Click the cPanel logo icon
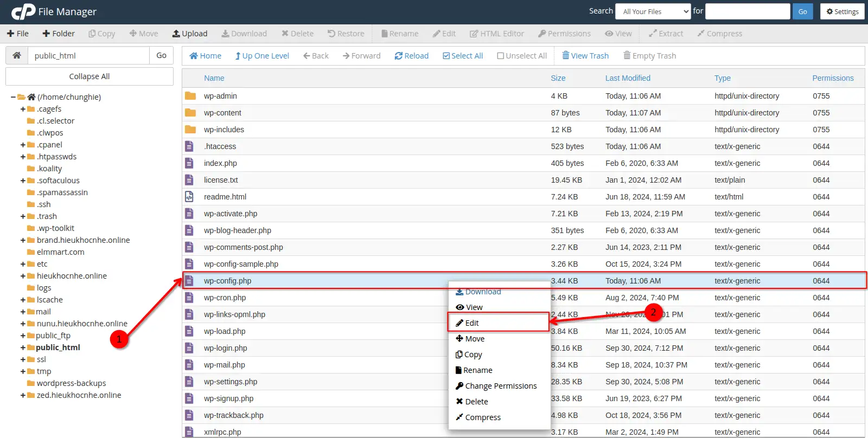Screen dimensions: 868x438 pos(23,11)
